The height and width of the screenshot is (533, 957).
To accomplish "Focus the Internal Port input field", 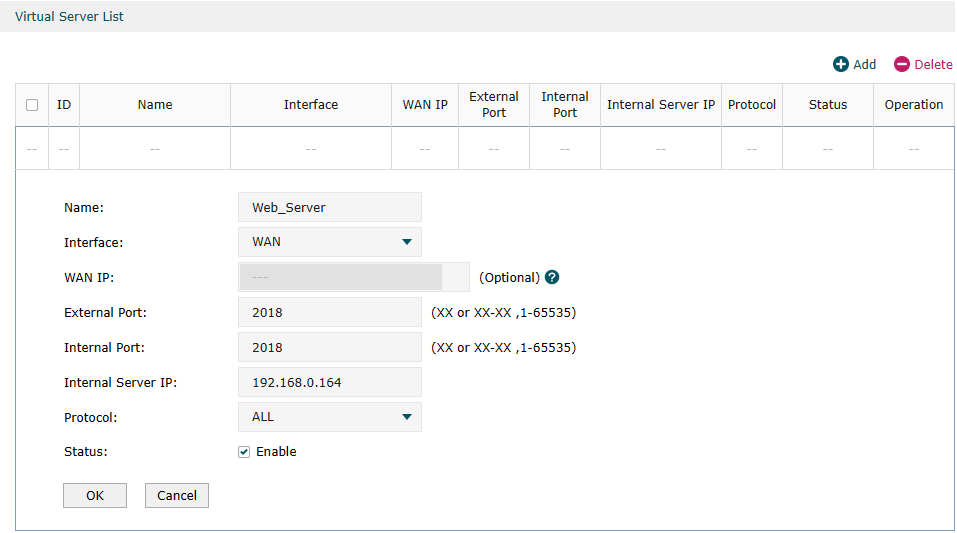I will (330, 347).
